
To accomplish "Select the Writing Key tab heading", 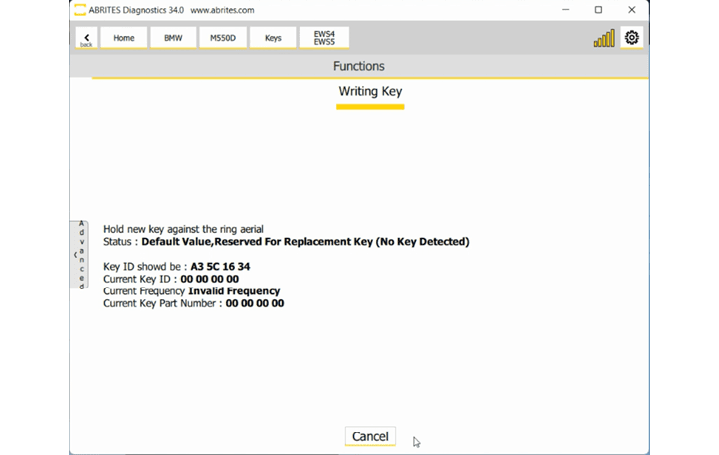I will pos(370,92).
